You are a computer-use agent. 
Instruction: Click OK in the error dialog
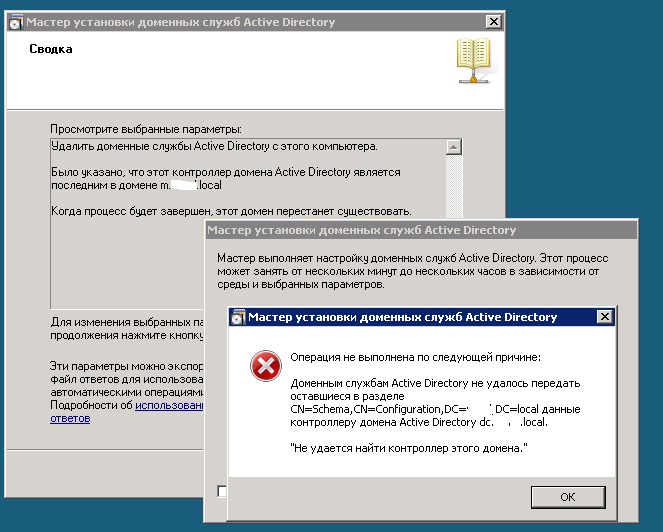(x=568, y=497)
